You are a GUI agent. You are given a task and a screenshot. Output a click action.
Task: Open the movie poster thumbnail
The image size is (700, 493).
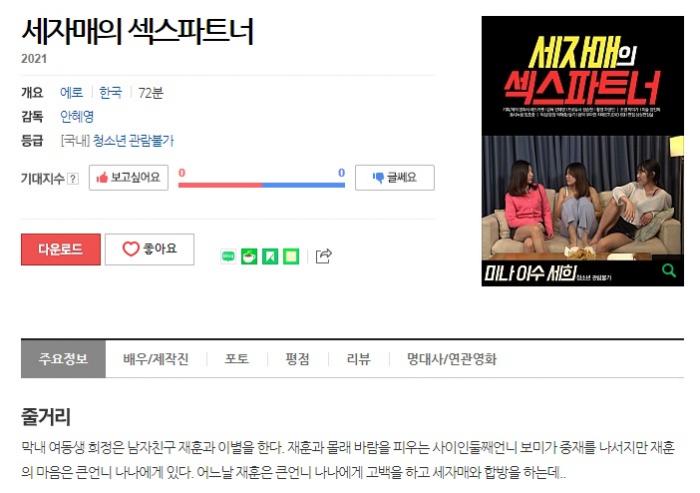coord(583,151)
